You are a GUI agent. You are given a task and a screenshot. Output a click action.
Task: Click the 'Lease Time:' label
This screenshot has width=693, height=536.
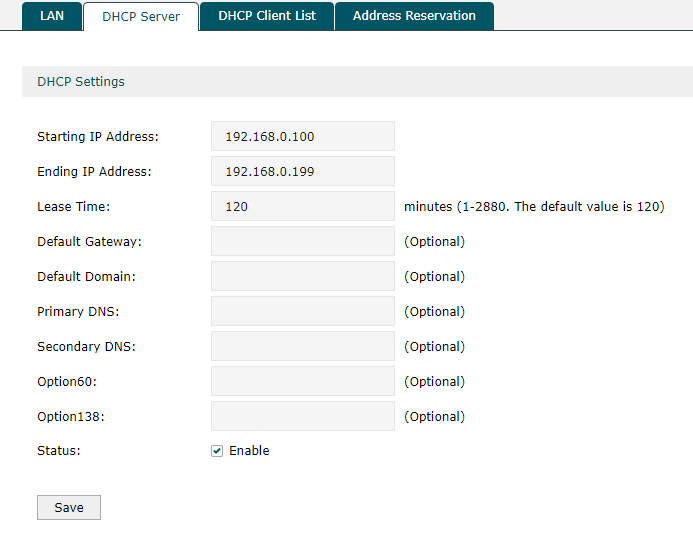(73, 206)
